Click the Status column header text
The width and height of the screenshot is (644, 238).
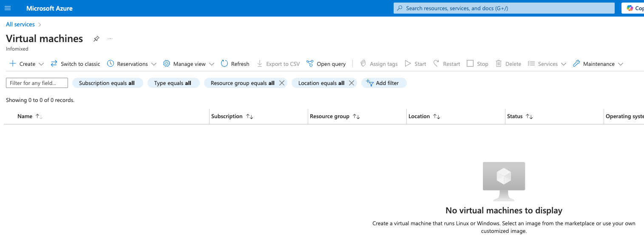click(x=515, y=116)
